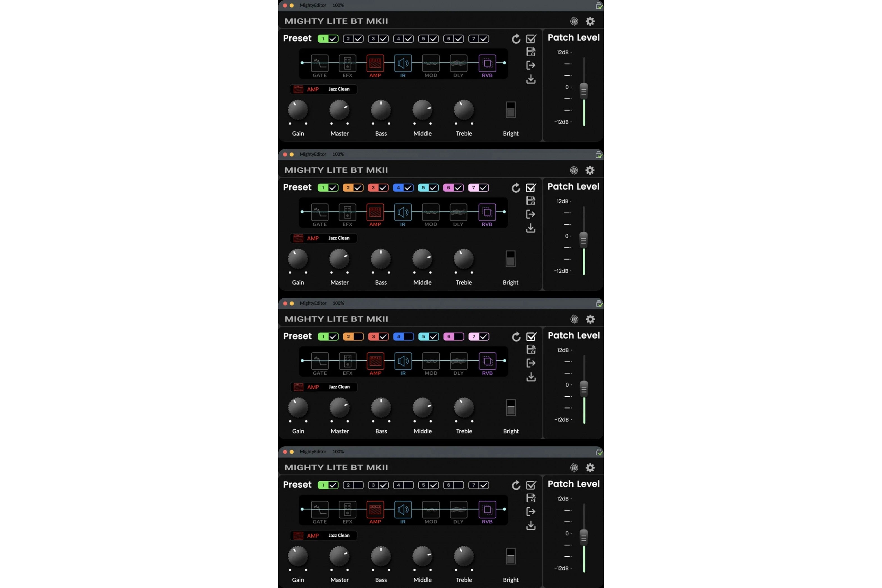Select the EFX module in the top window
882x588 pixels.
pos(347,63)
